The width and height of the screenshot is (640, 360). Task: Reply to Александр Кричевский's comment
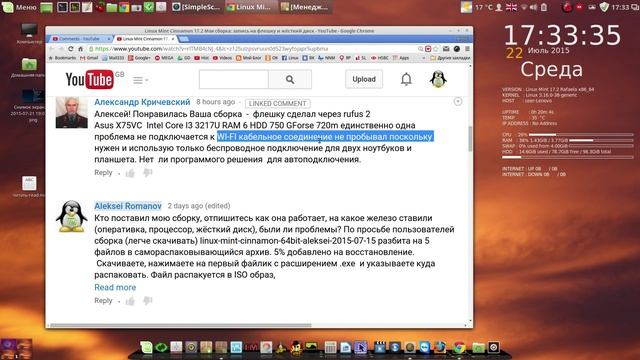pyautogui.click(x=103, y=172)
